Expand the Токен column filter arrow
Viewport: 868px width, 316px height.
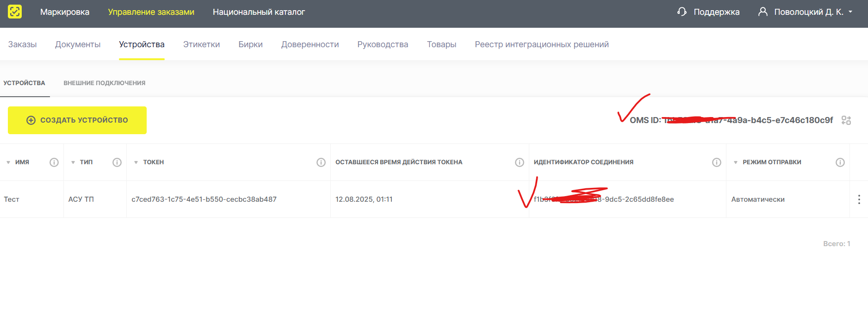click(x=136, y=162)
